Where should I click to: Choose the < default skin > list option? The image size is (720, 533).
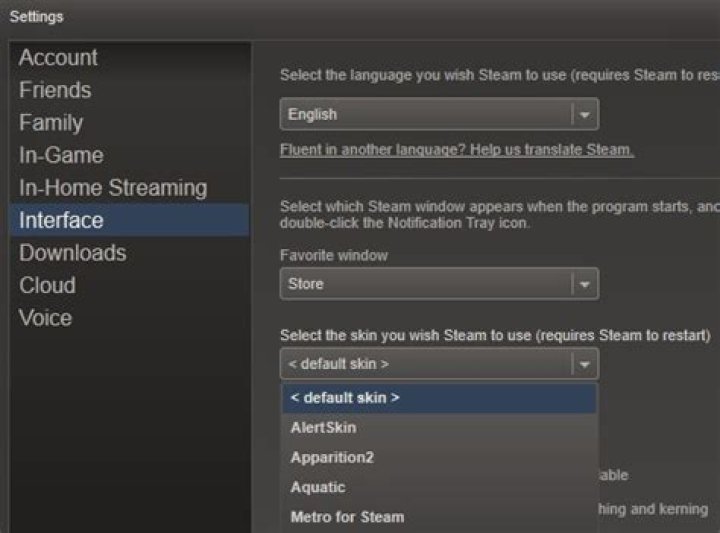click(439, 398)
